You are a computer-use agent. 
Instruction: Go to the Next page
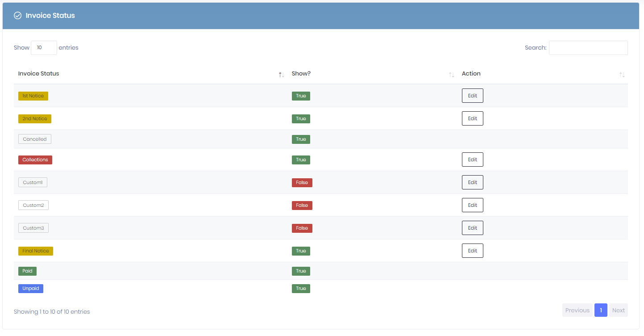click(619, 310)
